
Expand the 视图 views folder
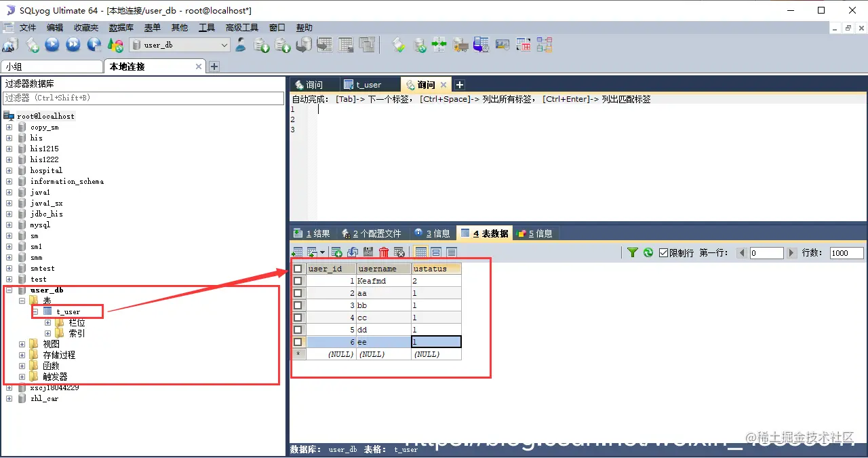pyautogui.click(x=22, y=344)
